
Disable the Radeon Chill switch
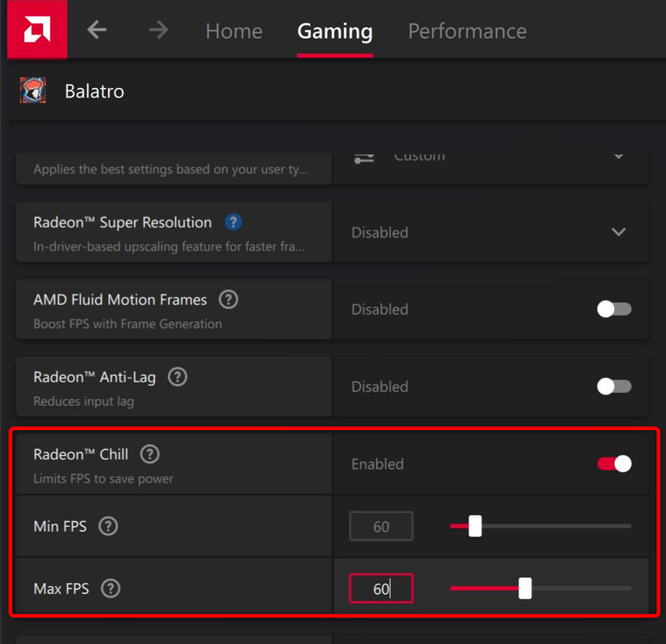click(x=614, y=463)
